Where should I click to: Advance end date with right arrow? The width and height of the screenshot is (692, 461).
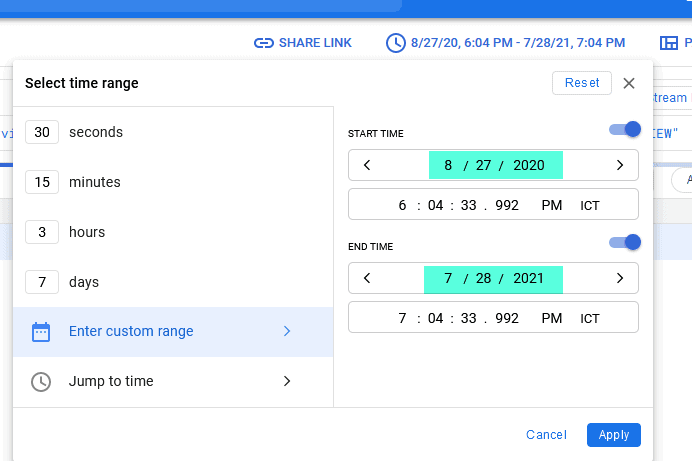(620, 278)
